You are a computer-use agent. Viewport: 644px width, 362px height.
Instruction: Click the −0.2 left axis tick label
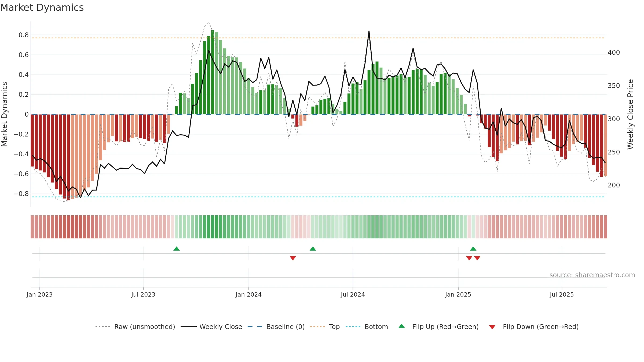pos(21,134)
